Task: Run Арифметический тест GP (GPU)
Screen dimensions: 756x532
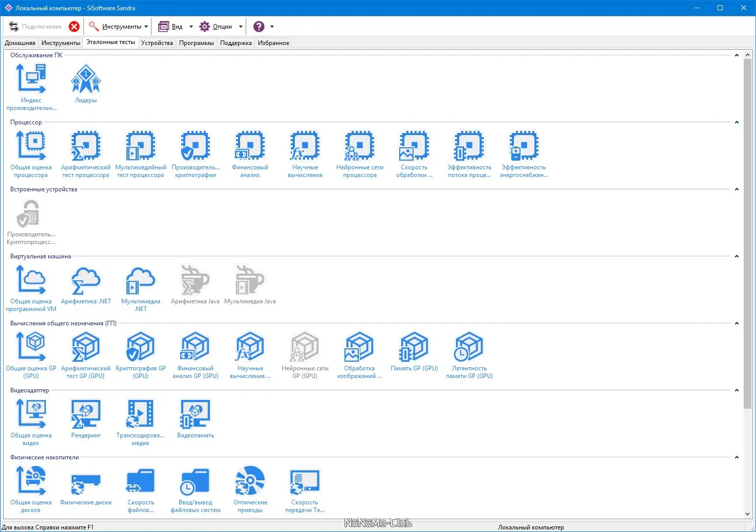Action: 86,355
